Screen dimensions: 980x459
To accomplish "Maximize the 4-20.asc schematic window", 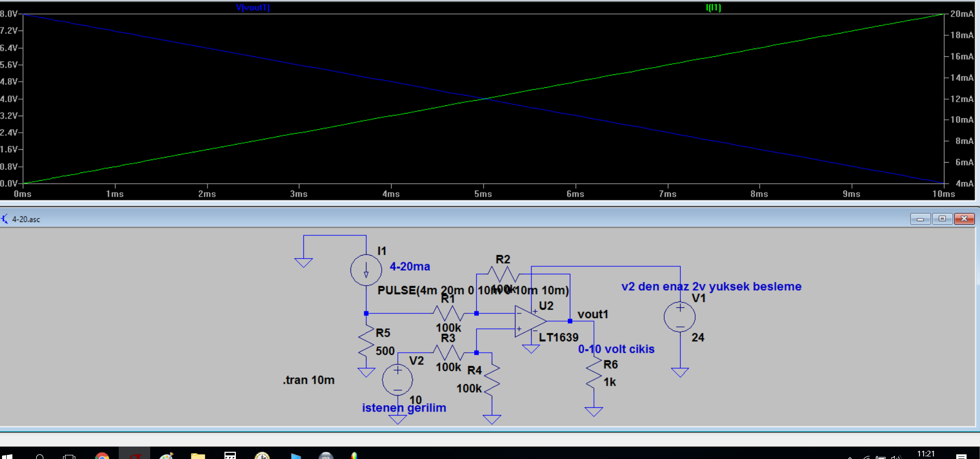I will [x=942, y=219].
